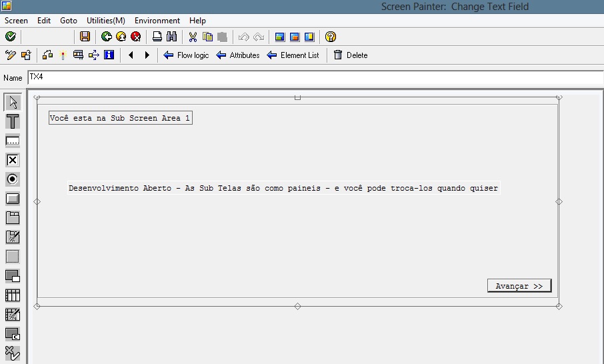Click the Print icon
604x364 pixels.
click(x=157, y=37)
